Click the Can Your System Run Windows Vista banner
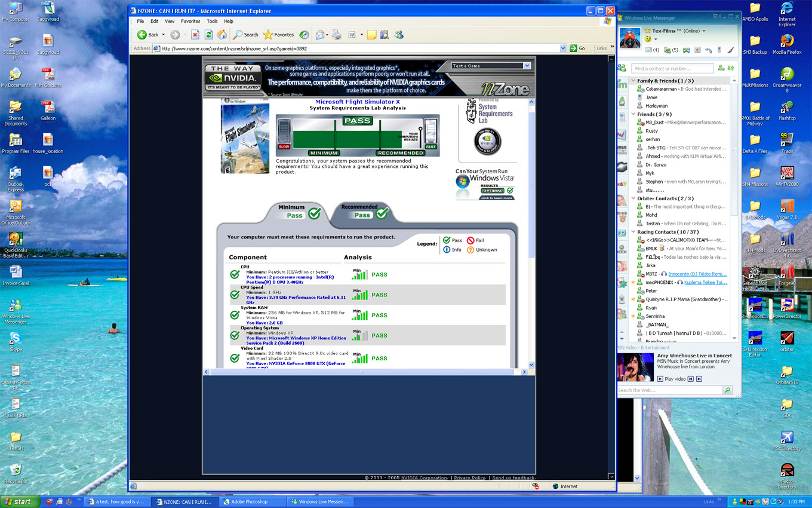This screenshot has width=812, height=508. tap(485, 184)
